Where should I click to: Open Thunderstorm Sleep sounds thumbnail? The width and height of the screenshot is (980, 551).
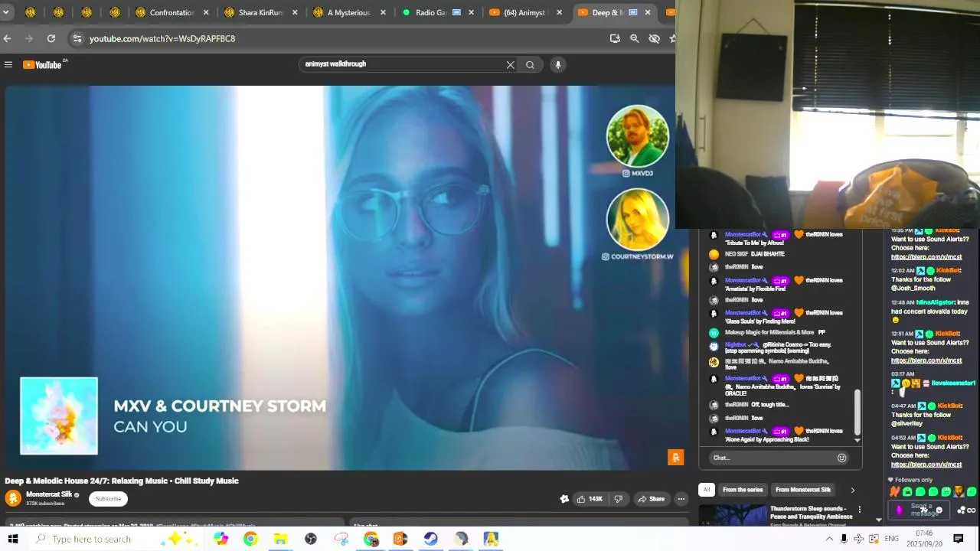coord(733,516)
